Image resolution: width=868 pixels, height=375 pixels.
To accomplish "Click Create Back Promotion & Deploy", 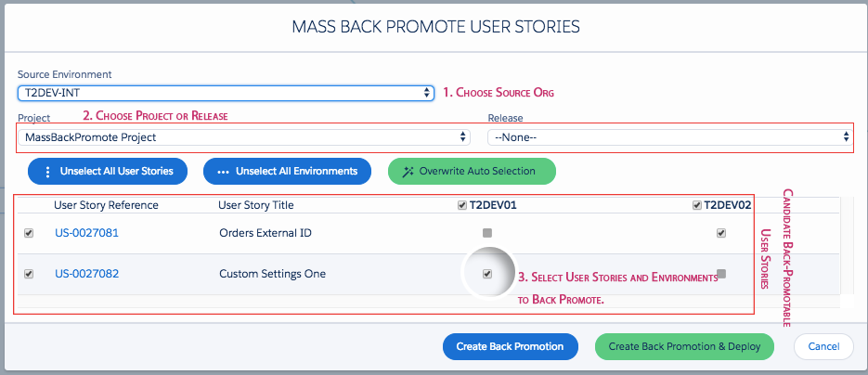I will pos(684,347).
